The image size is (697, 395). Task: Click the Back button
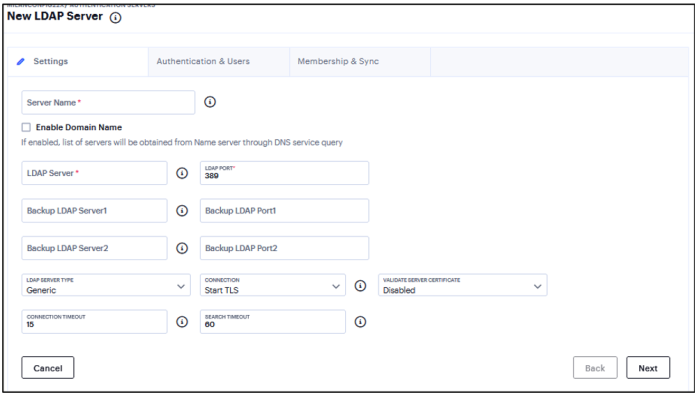point(595,367)
